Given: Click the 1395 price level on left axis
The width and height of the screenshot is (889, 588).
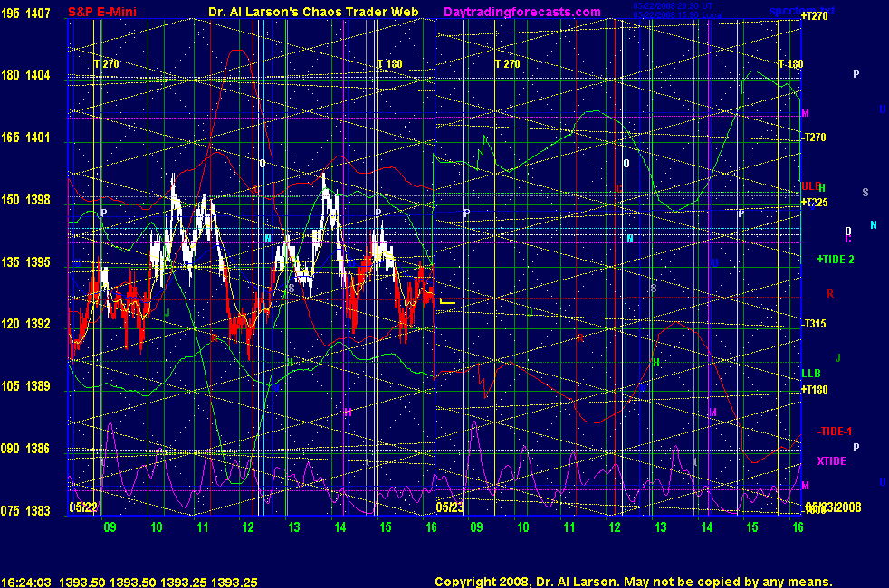Looking at the screenshot, I should (39, 262).
